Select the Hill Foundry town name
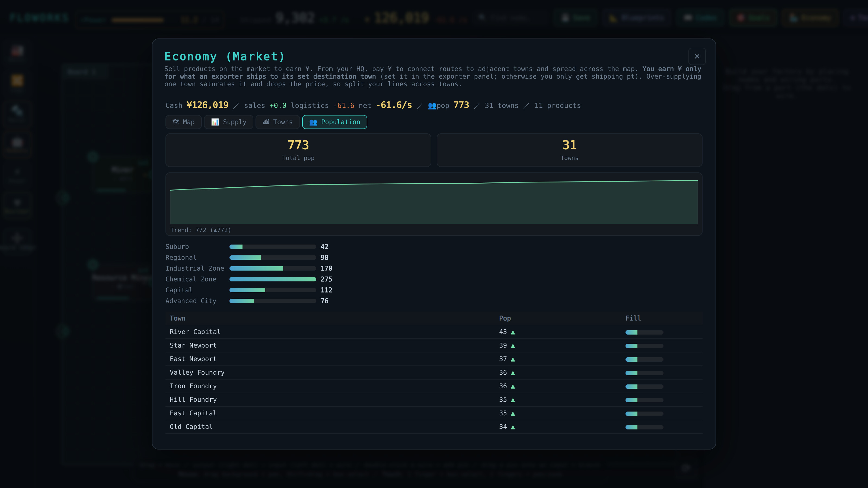Screen dimensions: 868x488 click(x=193, y=399)
